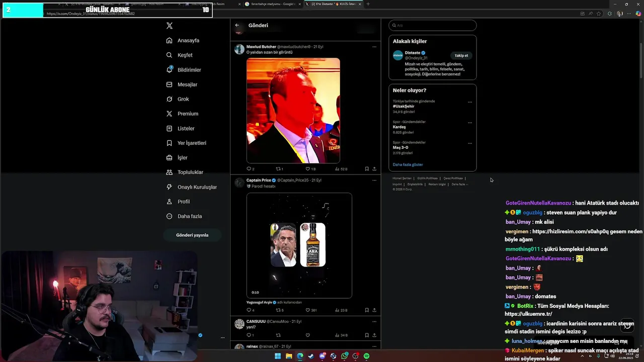Open options for Maç 3-0 trend

[x=470, y=143]
